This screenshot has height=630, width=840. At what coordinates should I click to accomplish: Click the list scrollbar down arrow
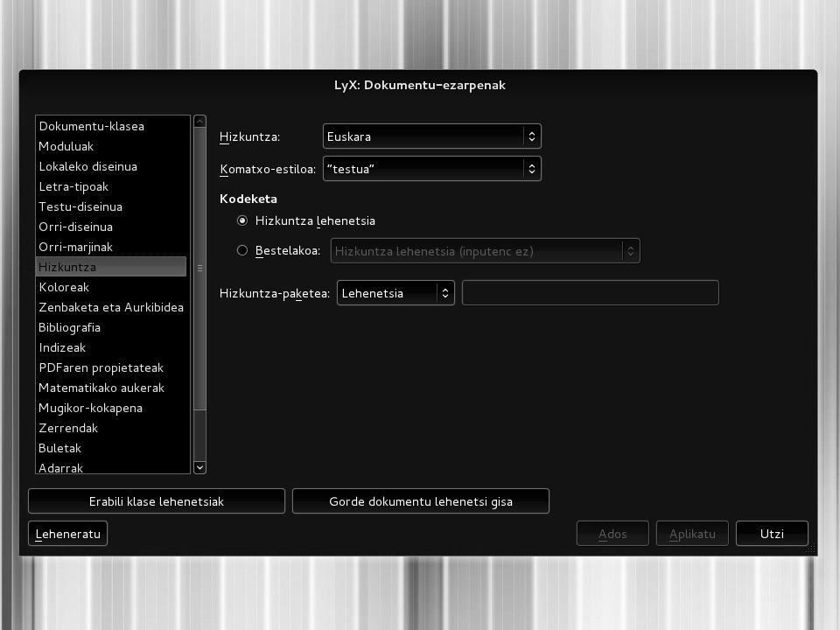[x=199, y=467]
